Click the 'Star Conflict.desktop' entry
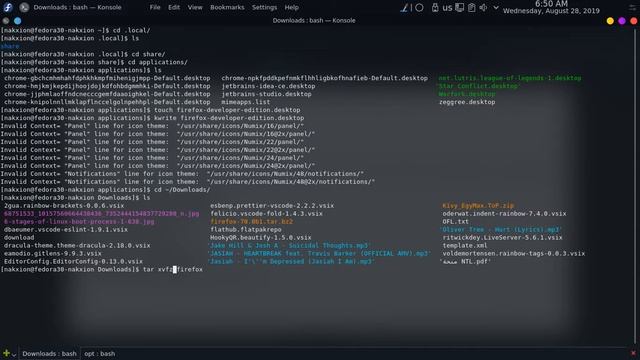Screen dimensions: 640x360 click(479, 86)
